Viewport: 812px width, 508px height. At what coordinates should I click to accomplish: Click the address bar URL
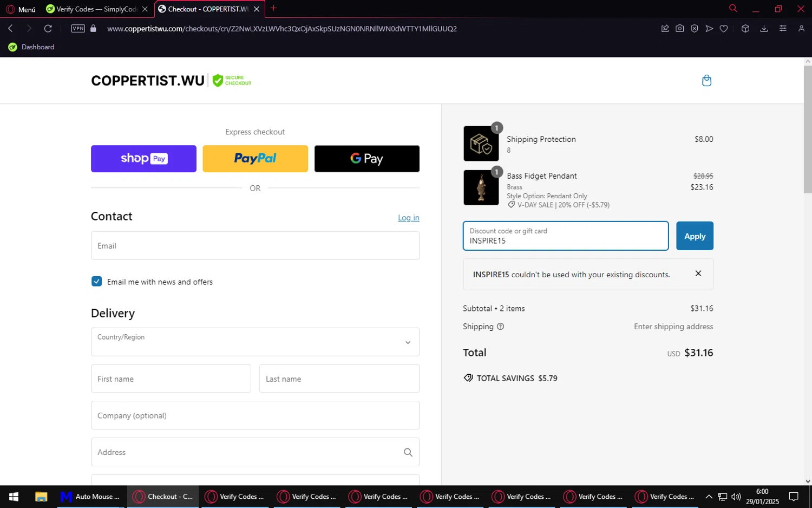pos(282,29)
